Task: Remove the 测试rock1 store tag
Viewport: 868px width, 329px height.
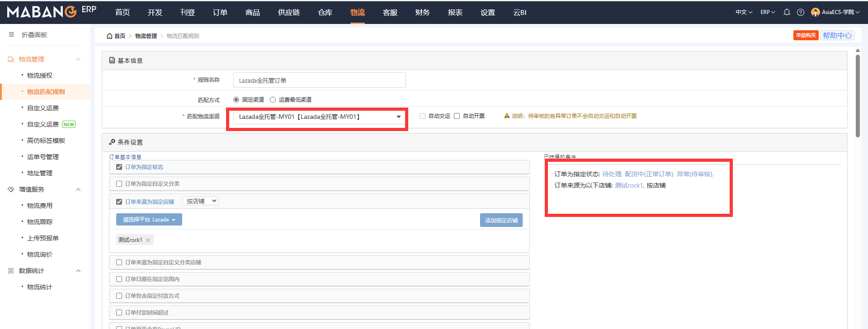Action: pos(148,240)
